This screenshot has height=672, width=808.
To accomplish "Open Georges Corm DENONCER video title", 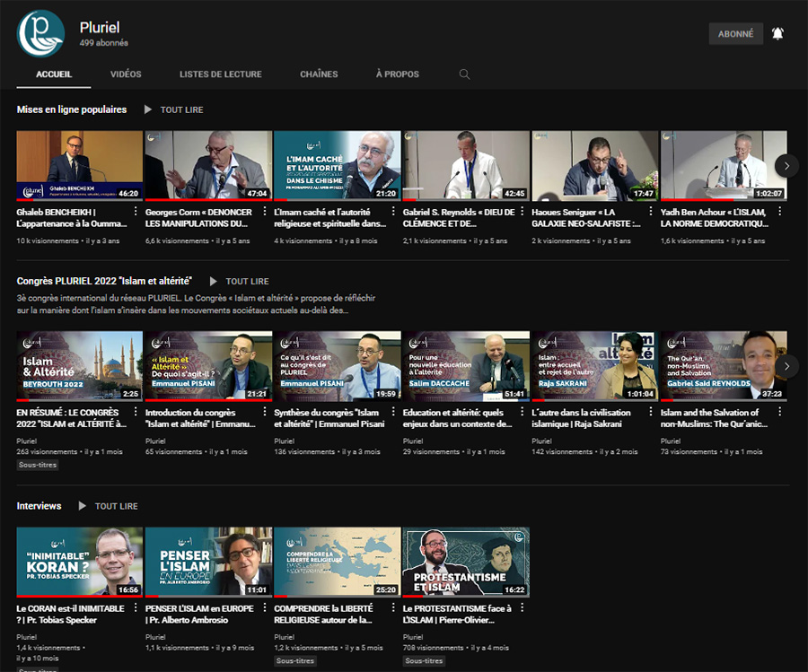I will pyautogui.click(x=198, y=218).
